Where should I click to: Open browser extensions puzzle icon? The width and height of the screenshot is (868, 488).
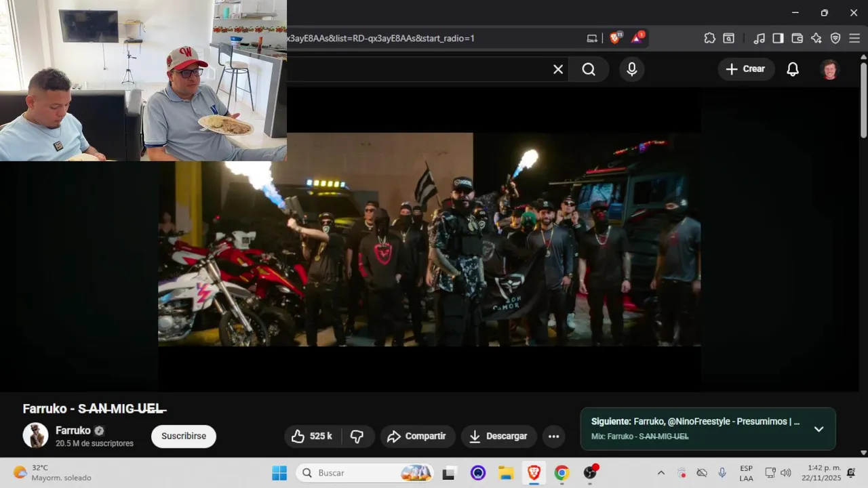709,39
